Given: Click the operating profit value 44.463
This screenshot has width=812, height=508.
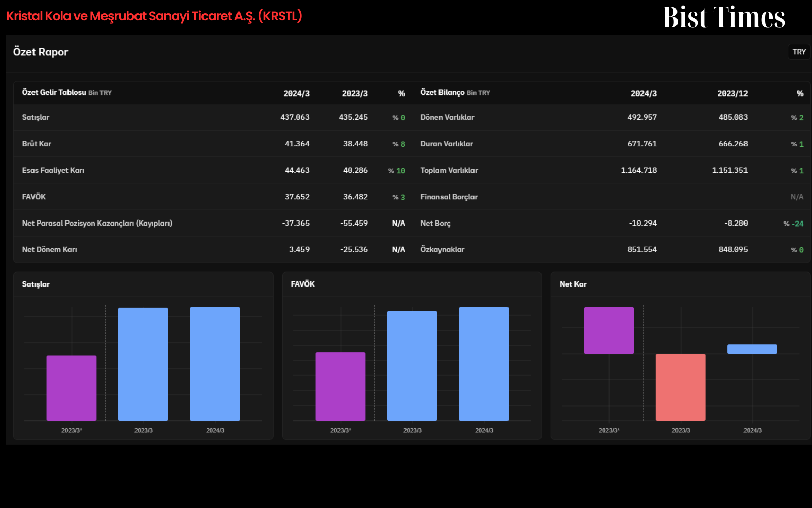Looking at the screenshot, I should pos(297,170).
